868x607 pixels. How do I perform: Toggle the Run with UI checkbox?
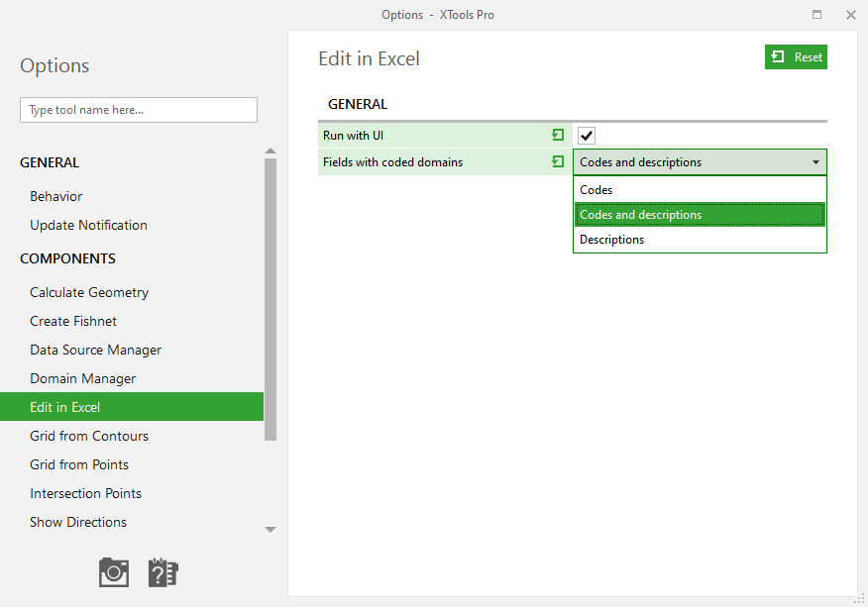click(x=587, y=135)
